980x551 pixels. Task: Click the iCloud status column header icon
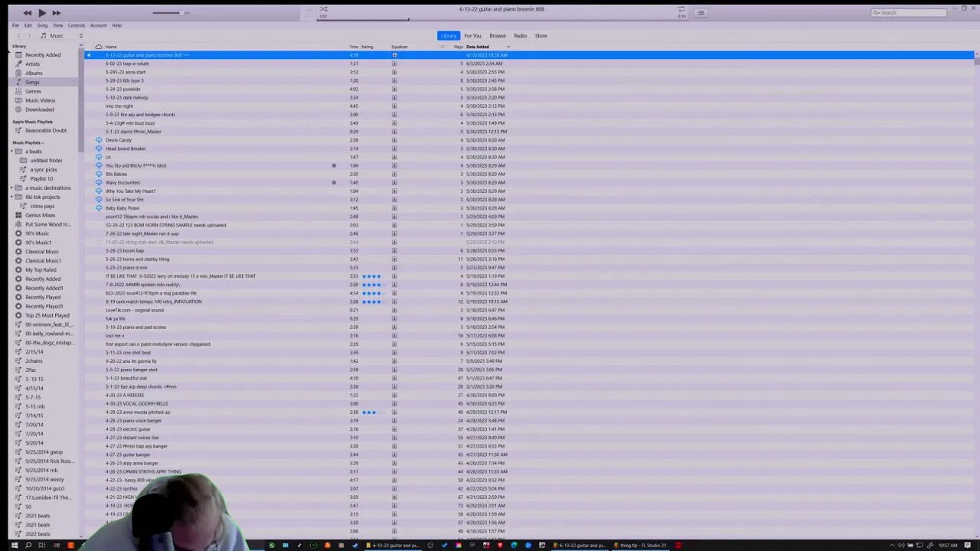[98, 47]
